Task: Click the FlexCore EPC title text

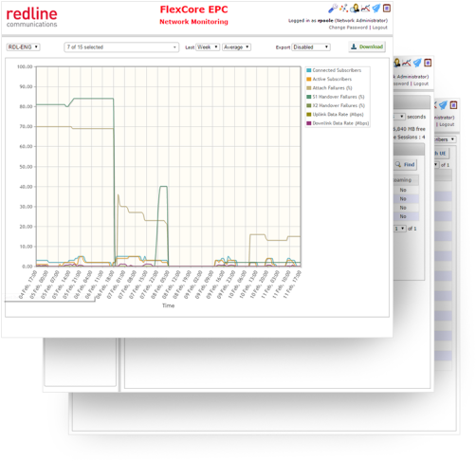Action: point(193,9)
